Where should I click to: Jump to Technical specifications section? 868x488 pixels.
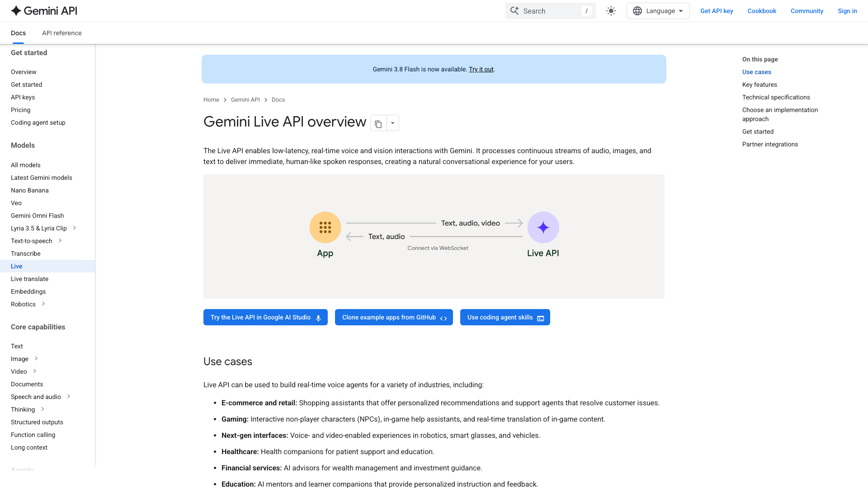pos(776,97)
